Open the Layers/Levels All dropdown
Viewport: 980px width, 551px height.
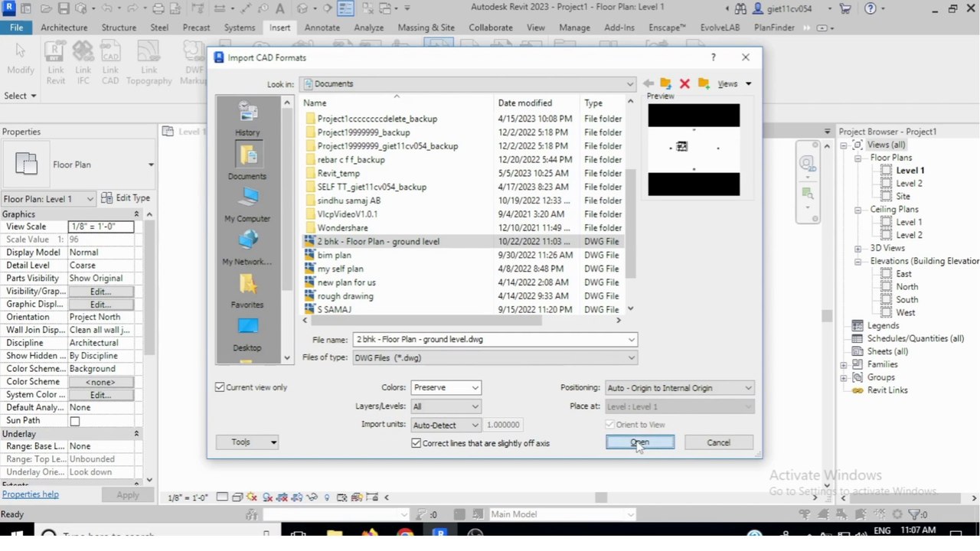446,406
